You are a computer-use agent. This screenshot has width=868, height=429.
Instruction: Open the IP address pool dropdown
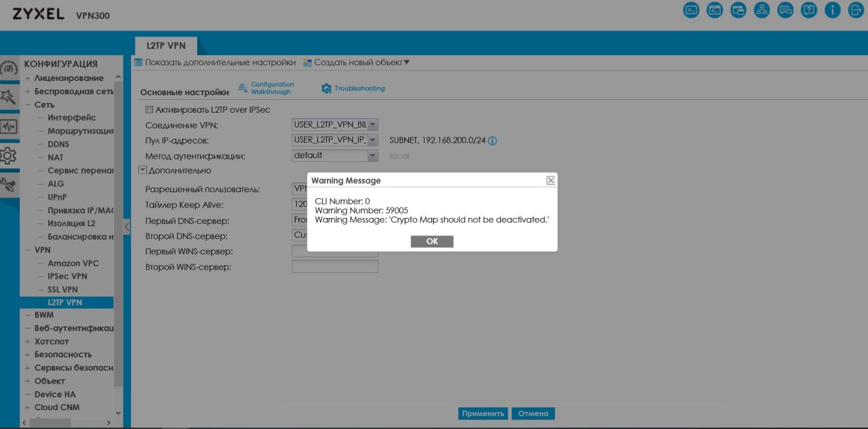pyautogui.click(x=372, y=140)
